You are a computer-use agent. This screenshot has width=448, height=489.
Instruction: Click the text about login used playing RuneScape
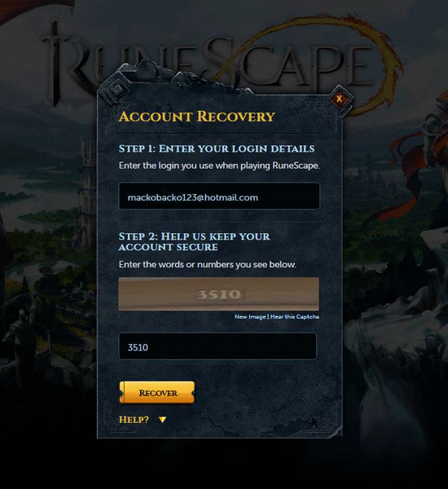(x=219, y=165)
